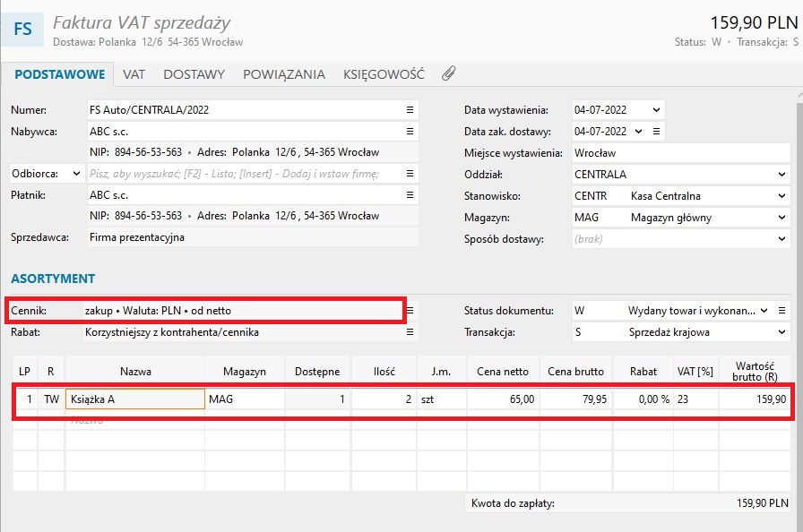
Task: Click the Odbiorca search input field
Action: pos(242,174)
